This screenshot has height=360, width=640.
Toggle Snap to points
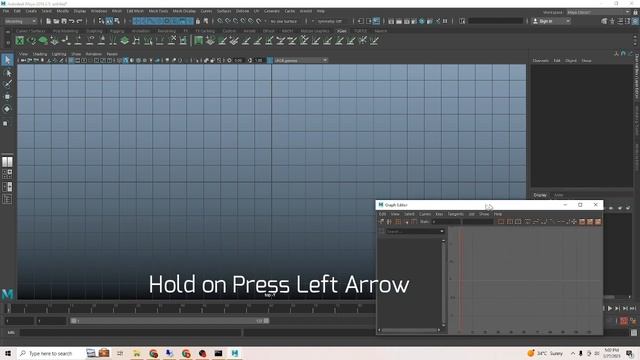236,21
